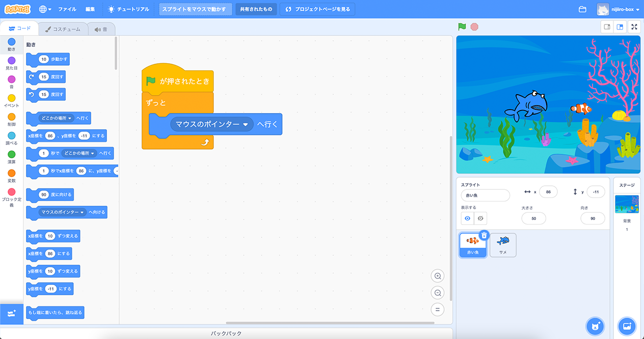
Task: Switch stage to full screen mode
Action: (x=634, y=27)
